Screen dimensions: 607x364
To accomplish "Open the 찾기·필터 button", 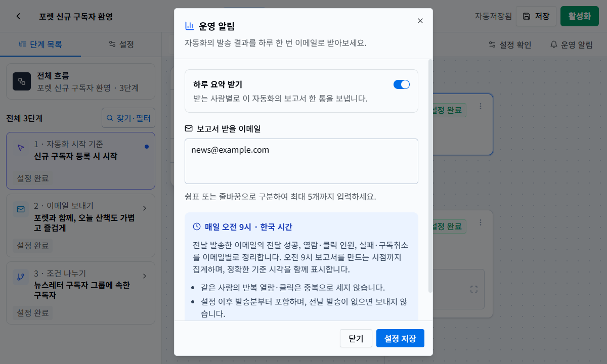I will point(128,118).
